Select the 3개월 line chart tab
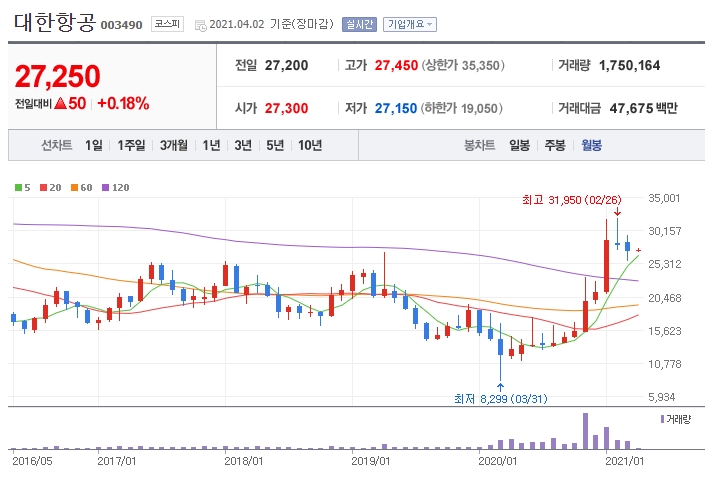Screen dimensions: 705x487 point(174,145)
